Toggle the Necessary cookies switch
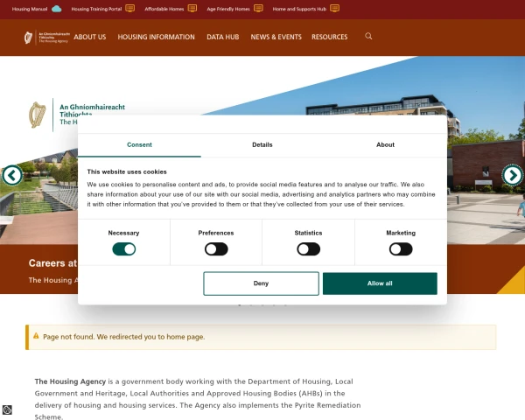 pos(124,249)
